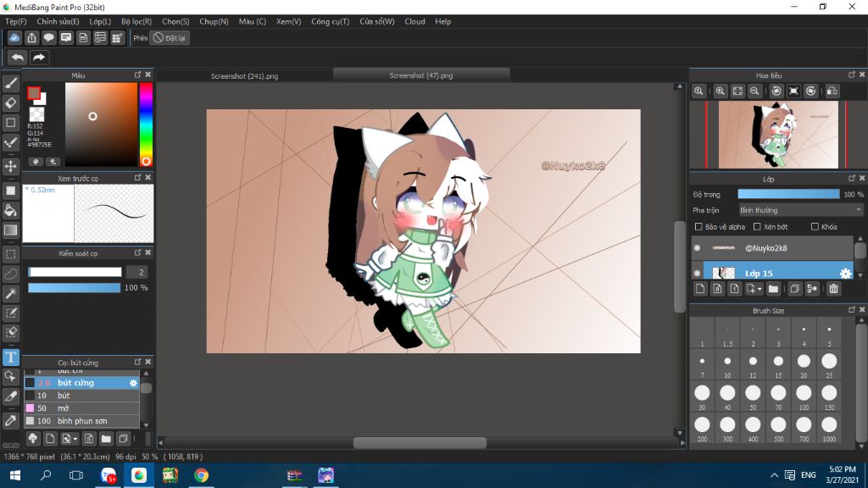This screenshot has width=868, height=488.
Task: Select the Text tool
Action: [x=10, y=358]
